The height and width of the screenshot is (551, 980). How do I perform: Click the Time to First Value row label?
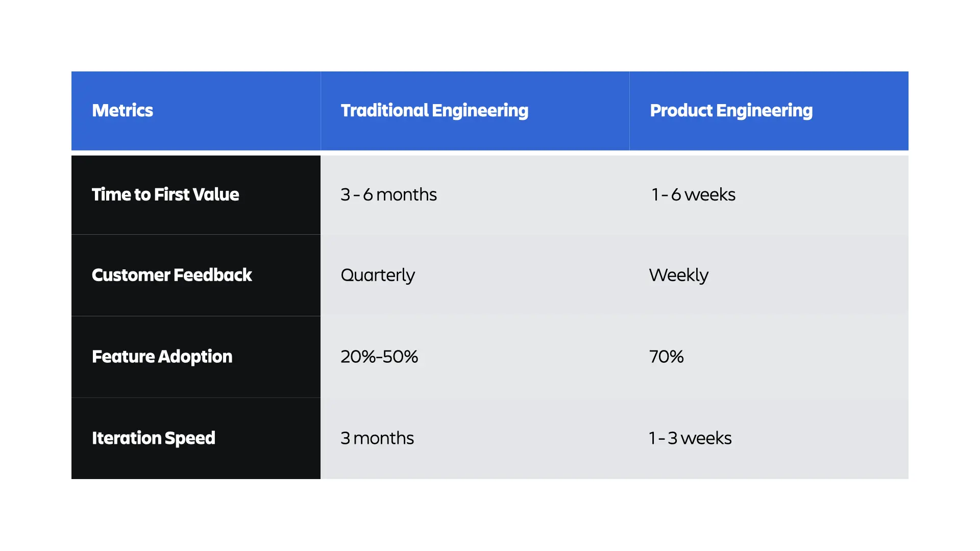pyautogui.click(x=196, y=195)
